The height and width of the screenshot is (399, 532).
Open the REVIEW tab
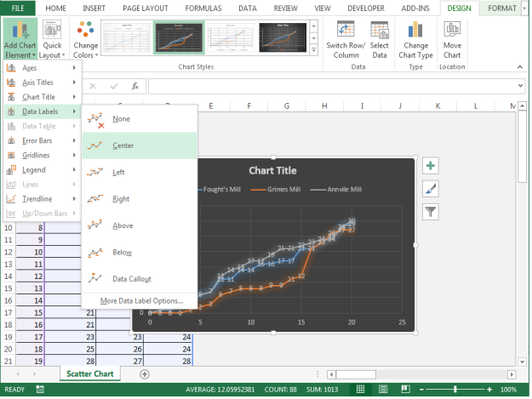[x=286, y=9]
